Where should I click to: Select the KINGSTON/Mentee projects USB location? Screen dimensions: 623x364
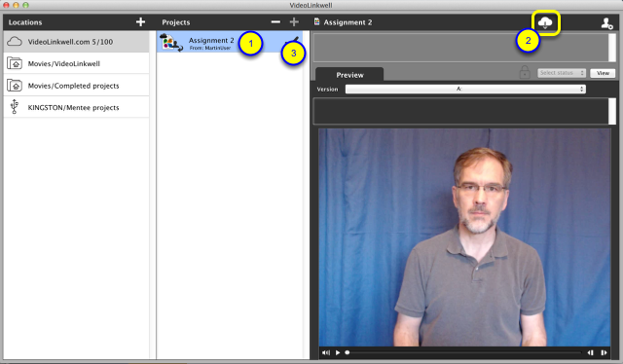point(76,107)
